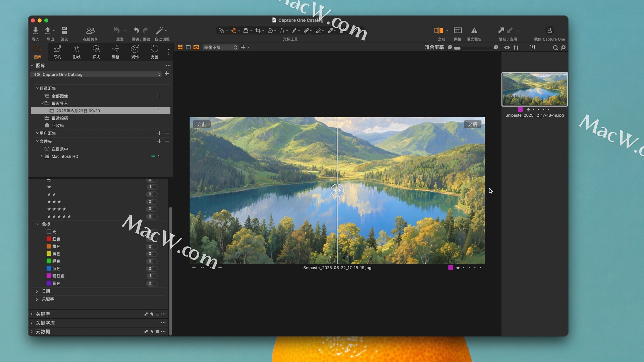Viewport: 644px width, 362px height.
Task: Switch viewer to single image mode
Action: (x=188, y=48)
